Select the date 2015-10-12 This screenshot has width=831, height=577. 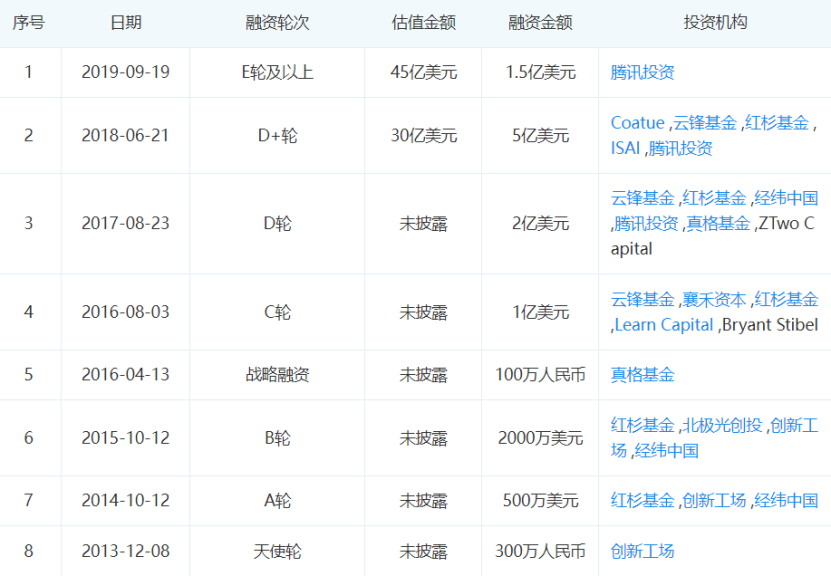click(126, 438)
